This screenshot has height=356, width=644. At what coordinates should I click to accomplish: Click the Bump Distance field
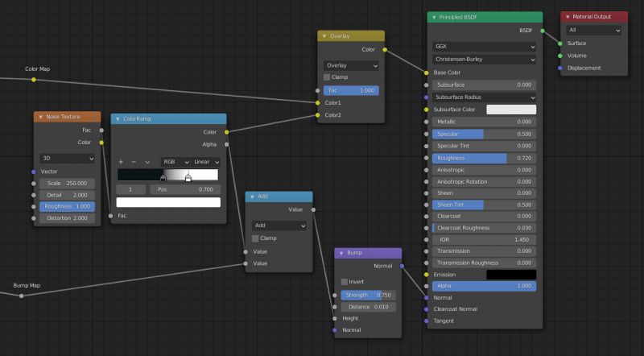pyautogui.click(x=369, y=307)
